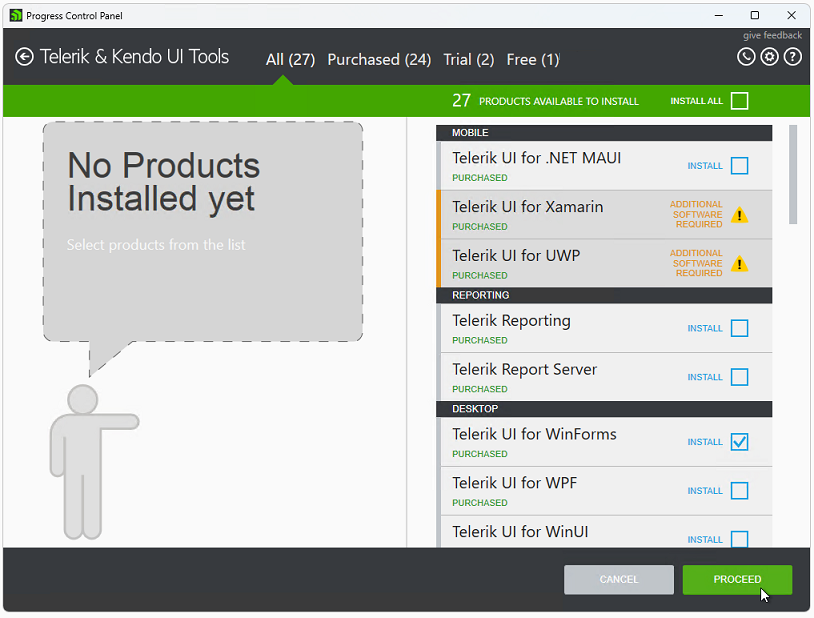This screenshot has height=618, width=814.
Task: View the Free products tab
Action: [x=532, y=59]
